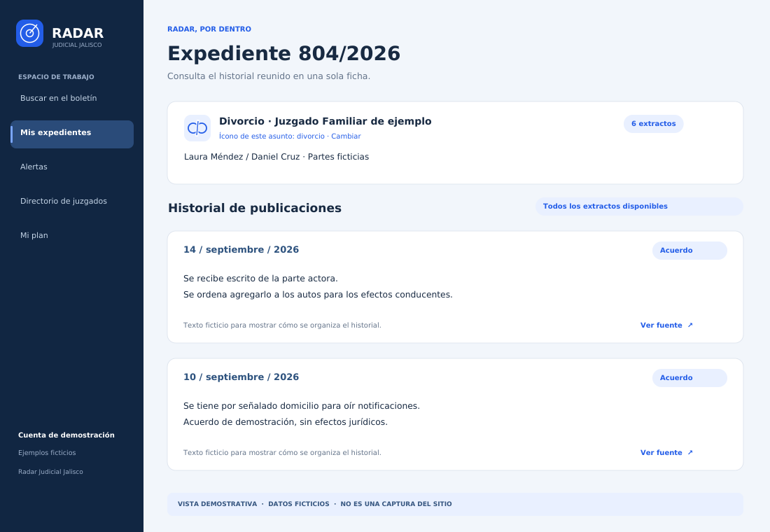Viewport: 770px width, 532px height.
Task: Click ESPACIO DE TRABAJO sidebar label
Action: click(x=56, y=77)
